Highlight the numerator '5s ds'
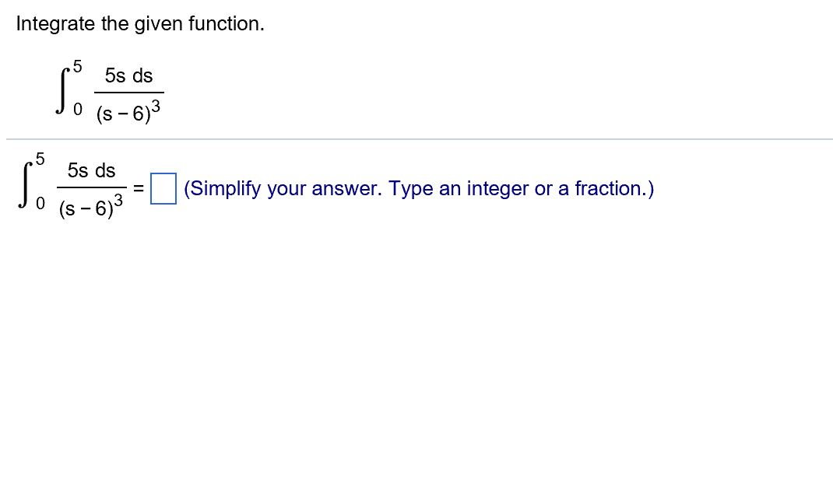Screen dimensions: 833x504 [x=127, y=75]
